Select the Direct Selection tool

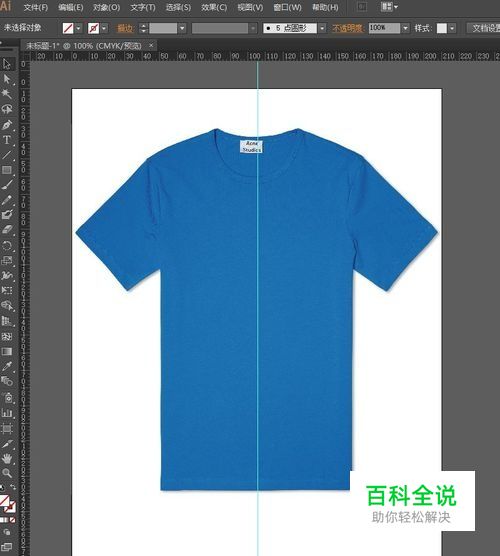click(7, 79)
